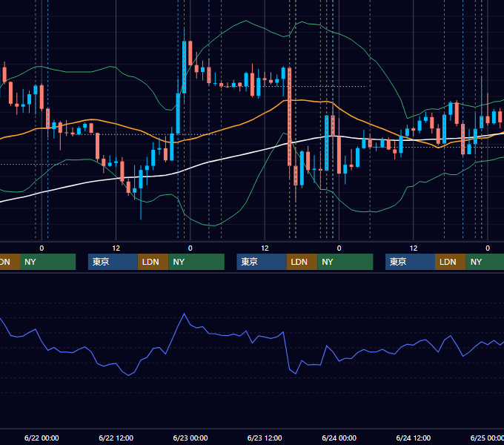Click the 6/24 00:00 date label
Image resolution: width=504 pixels, height=445 pixels.
point(339,438)
